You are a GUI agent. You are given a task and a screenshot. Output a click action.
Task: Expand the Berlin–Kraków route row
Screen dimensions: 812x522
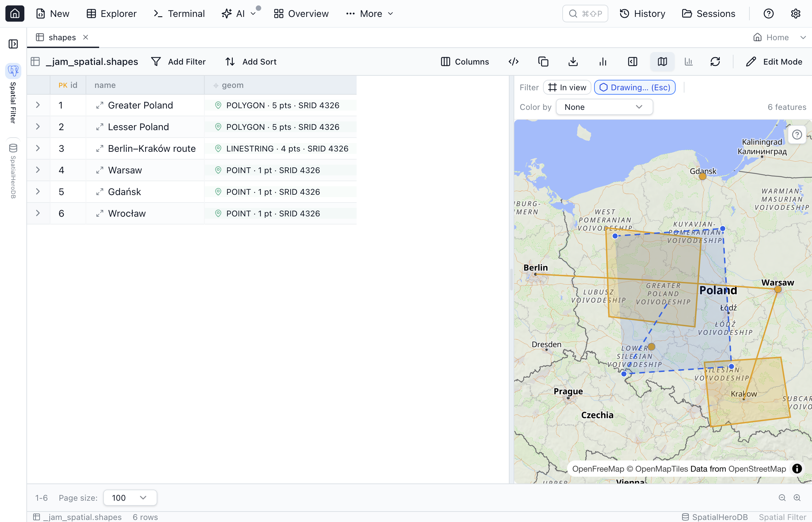click(38, 148)
